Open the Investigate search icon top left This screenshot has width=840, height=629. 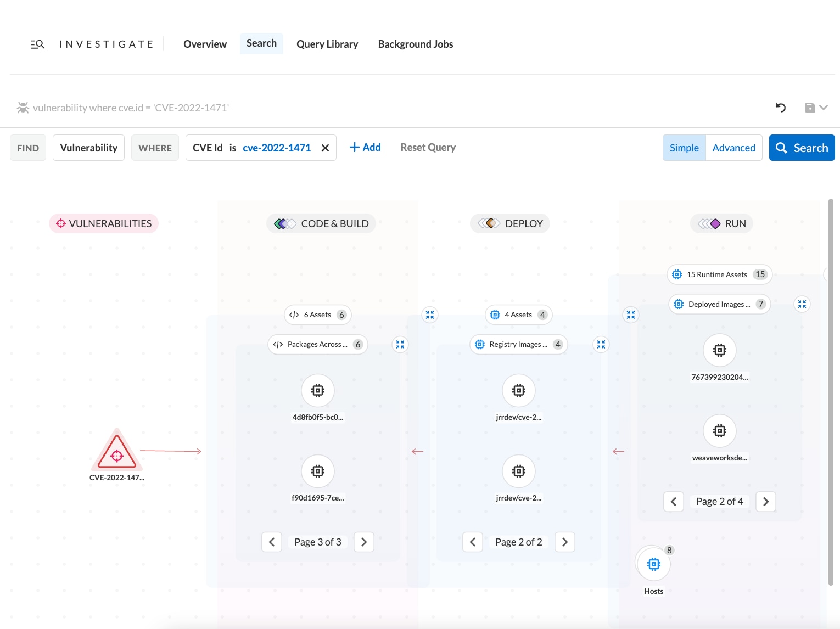[x=37, y=43]
